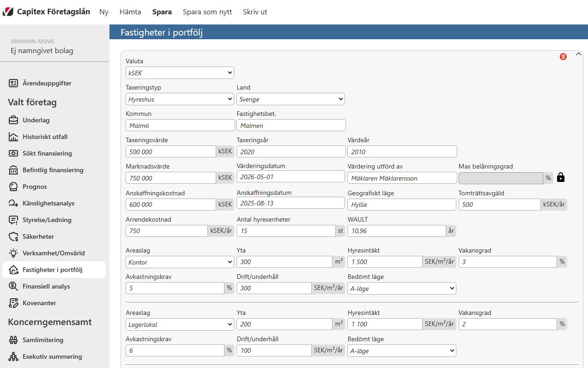Click the Kommun field containing Malmö
The height and width of the screenshot is (368, 588).
(x=180, y=125)
